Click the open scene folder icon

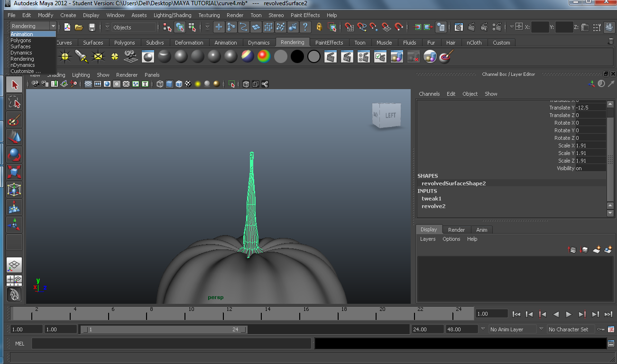coord(79,27)
